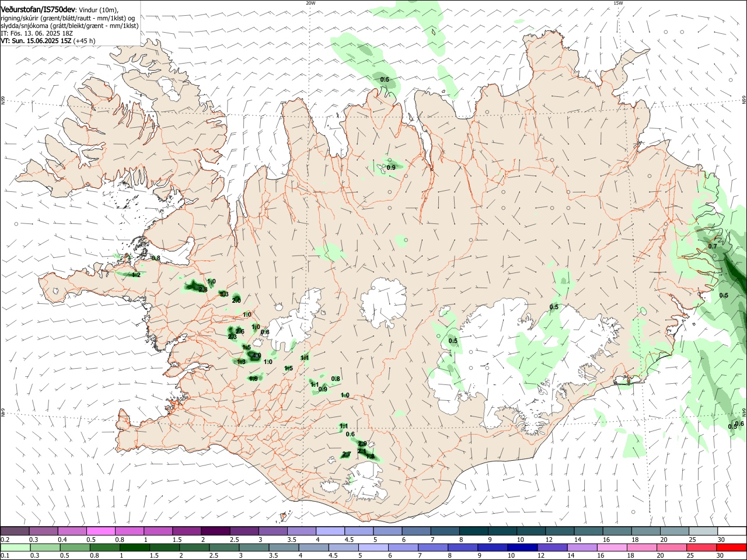Select the dark teal swatch between 8 and 9
This screenshot has width=747, height=560.
tap(474, 531)
